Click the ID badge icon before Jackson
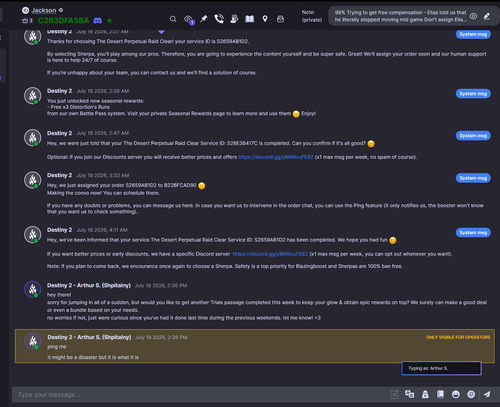Screen dimensions: 500x407 (x=25, y=10)
